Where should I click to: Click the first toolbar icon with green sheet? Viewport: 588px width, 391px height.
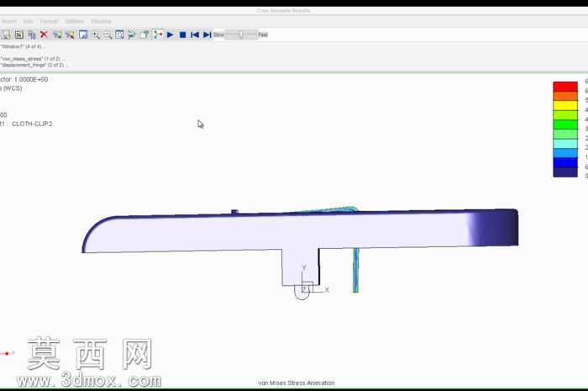tap(6, 35)
